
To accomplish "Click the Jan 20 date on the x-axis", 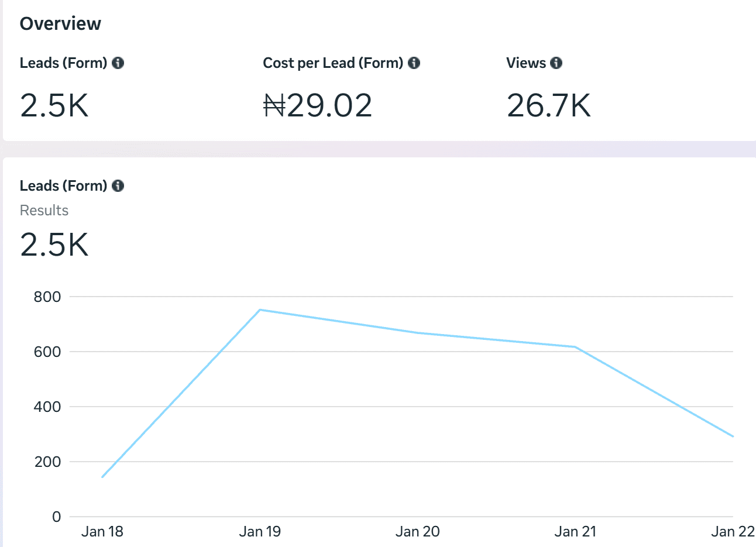I will point(417,532).
